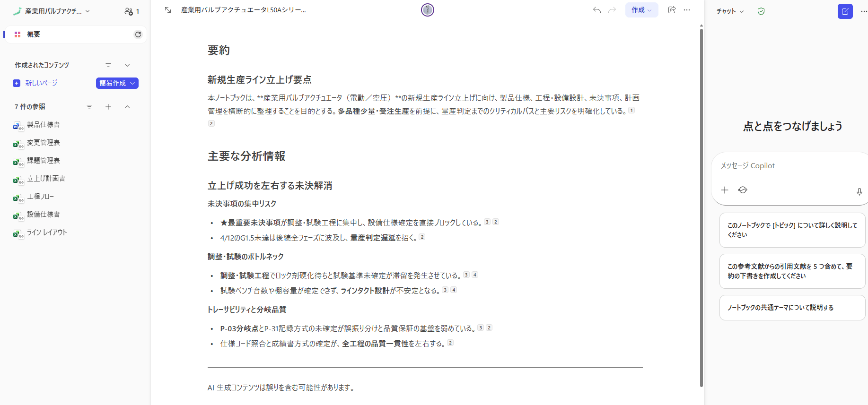Click the 産業用バルブアクチュエータL50Aシリー… page title
This screenshot has width=868, height=405.
(x=244, y=10)
